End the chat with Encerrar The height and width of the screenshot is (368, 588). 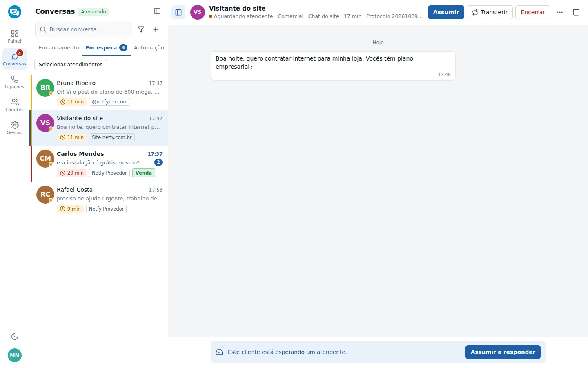coord(533,12)
